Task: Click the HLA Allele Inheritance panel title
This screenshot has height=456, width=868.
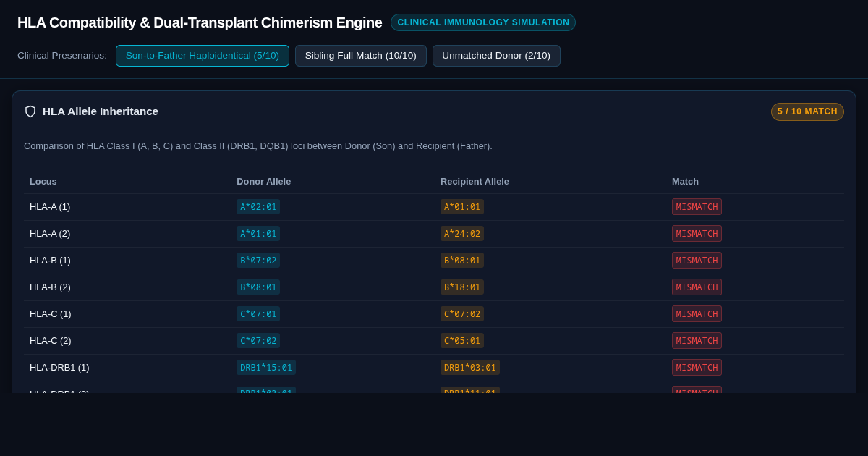Action: tap(101, 111)
